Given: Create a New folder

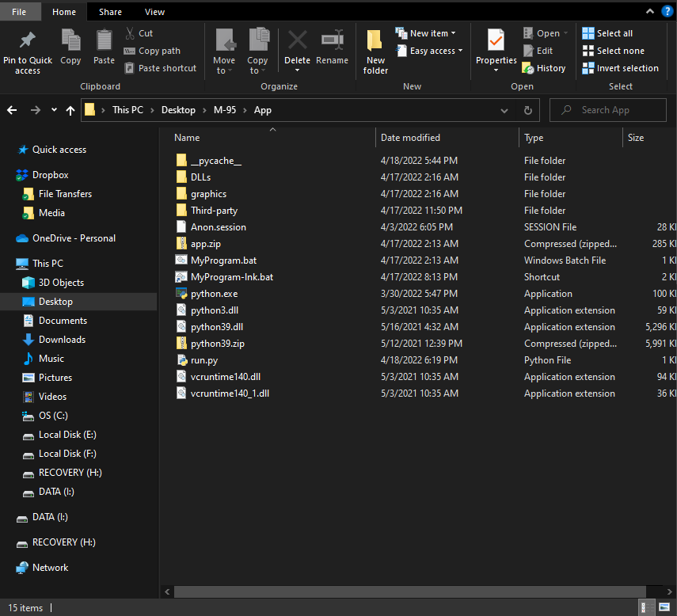Looking at the screenshot, I should tap(375, 51).
